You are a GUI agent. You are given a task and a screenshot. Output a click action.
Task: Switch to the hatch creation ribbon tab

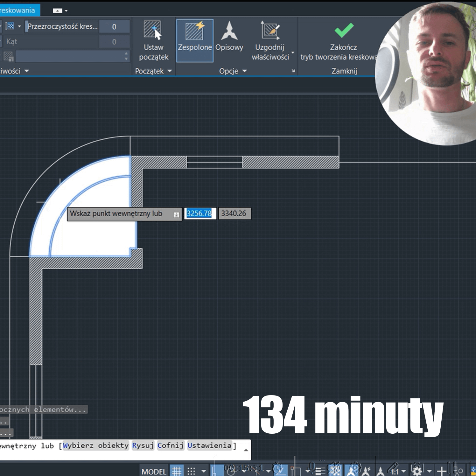18,10
